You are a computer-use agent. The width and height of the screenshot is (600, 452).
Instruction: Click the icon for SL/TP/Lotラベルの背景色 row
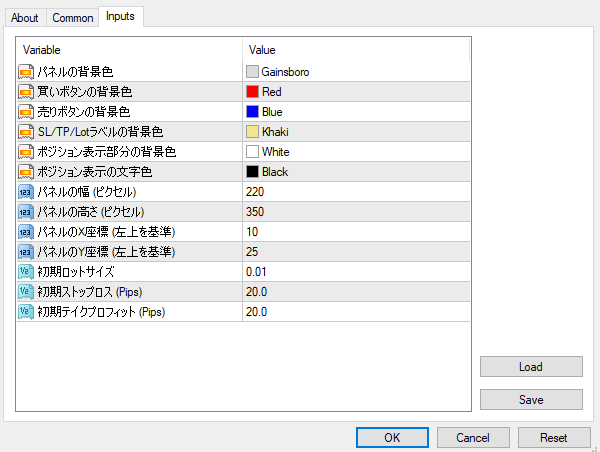[26, 132]
